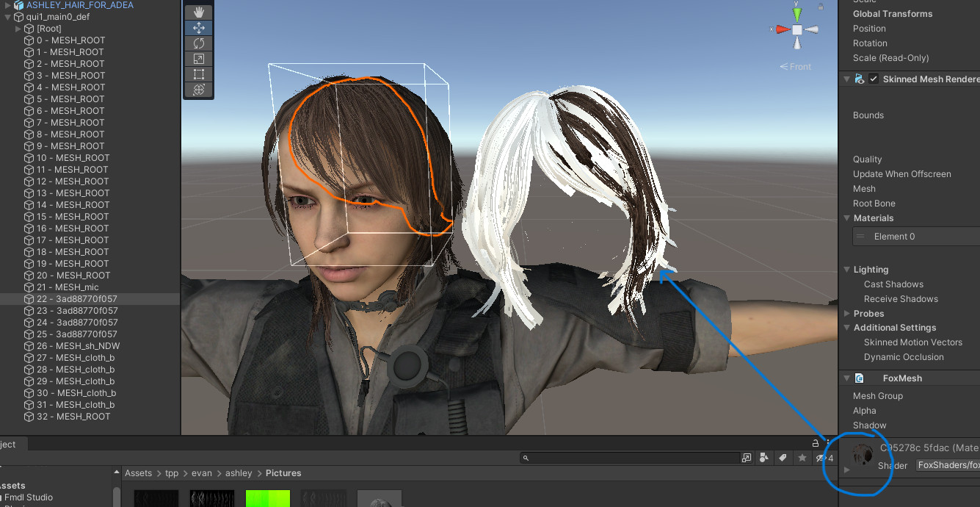Open the Shader dropdown FoxShaders
The height and width of the screenshot is (507, 980).
point(948,465)
